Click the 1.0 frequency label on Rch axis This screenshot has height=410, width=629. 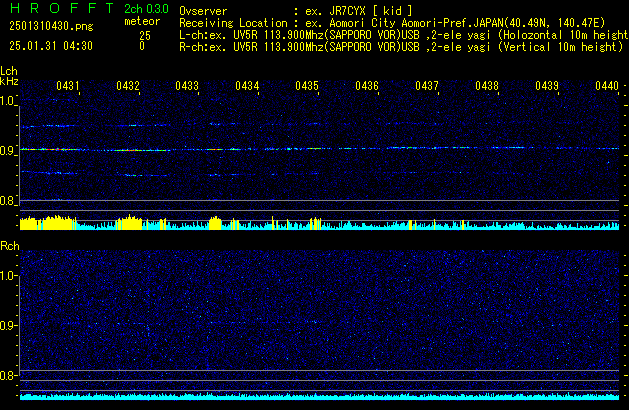coord(7,276)
